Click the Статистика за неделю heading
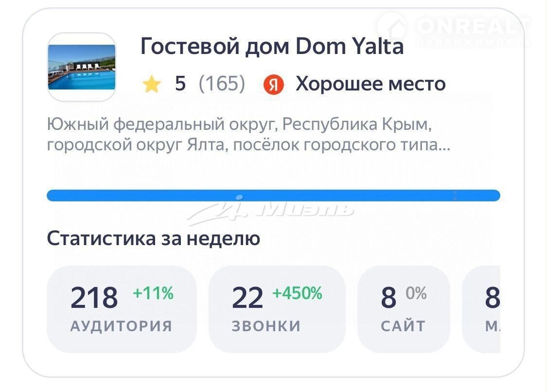547x392 pixels. (153, 239)
